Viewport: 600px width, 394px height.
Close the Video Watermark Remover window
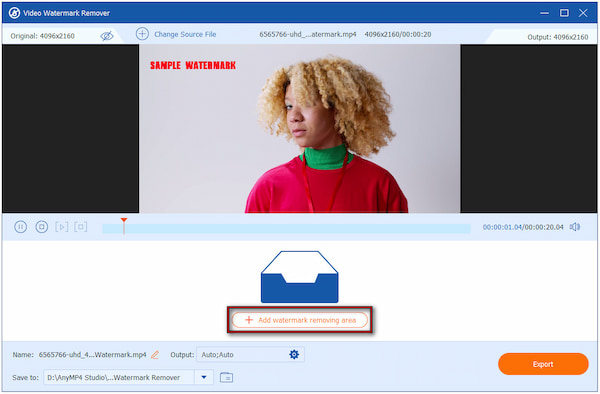[x=583, y=13]
